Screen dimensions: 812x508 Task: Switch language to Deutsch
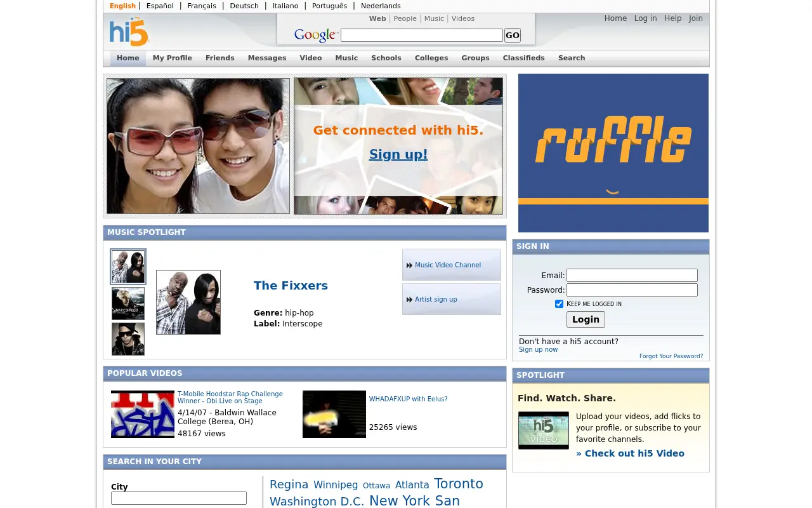click(244, 6)
